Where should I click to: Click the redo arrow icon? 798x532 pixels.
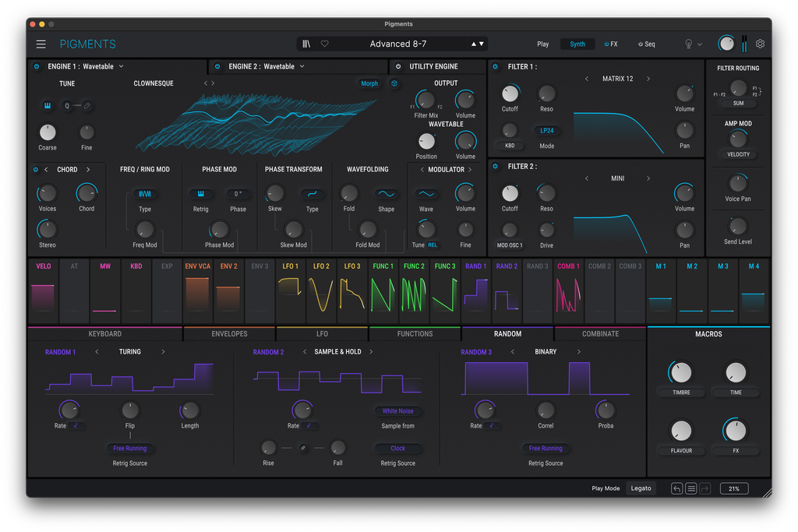click(704, 488)
